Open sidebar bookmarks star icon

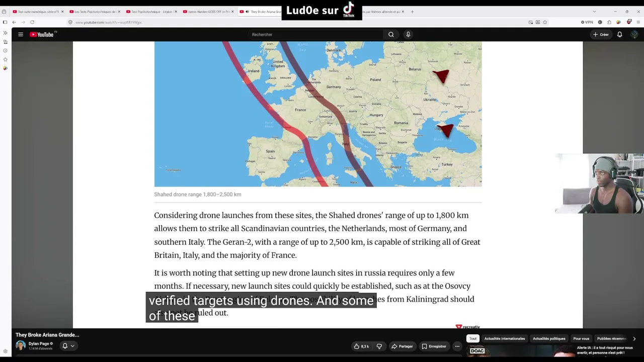[5, 59]
